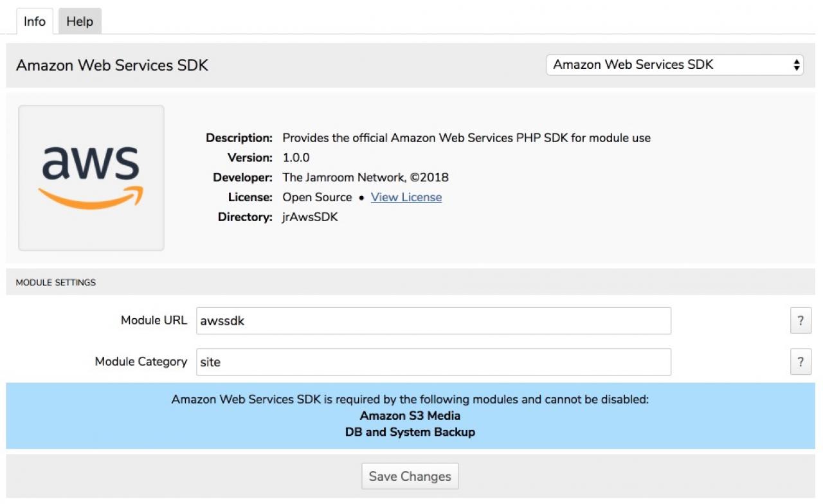Click the jrAwsSDK directory name
This screenshot has width=823, height=504.
[x=310, y=217]
